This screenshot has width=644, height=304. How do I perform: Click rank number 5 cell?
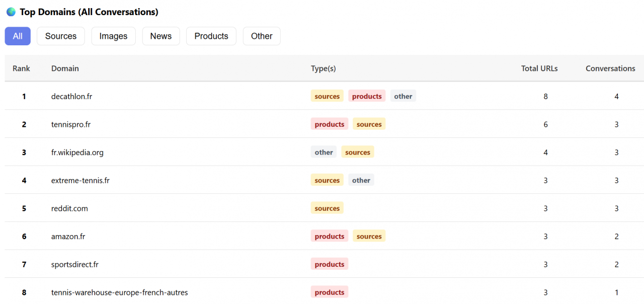pyautogui.click(x=24, y=208)
